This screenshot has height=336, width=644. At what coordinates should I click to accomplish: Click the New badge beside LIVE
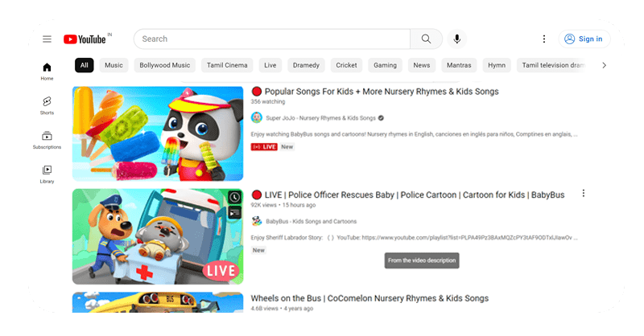tap(287, 147)
